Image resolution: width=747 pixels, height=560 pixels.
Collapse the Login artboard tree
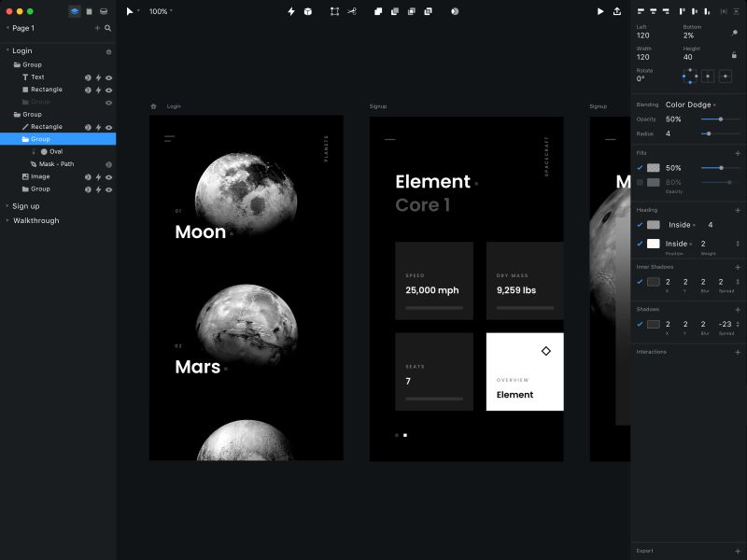coord(7,50)
